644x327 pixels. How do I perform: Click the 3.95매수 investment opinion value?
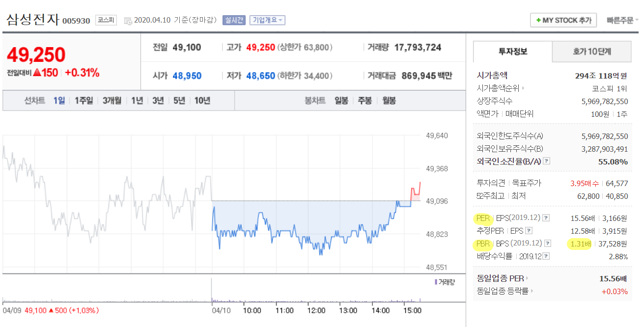pos(585,183)
